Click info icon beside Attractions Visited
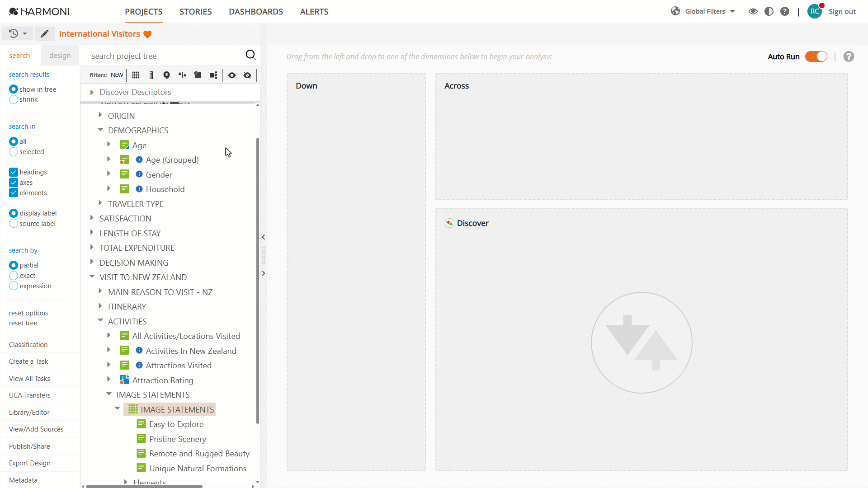This screenshot has height=488, width=868. tap(139, 365)
